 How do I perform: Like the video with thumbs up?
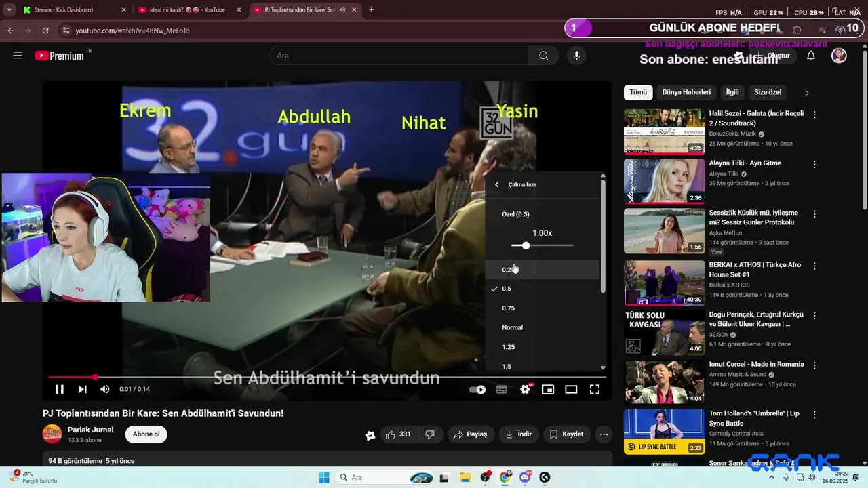coord(399,434)
